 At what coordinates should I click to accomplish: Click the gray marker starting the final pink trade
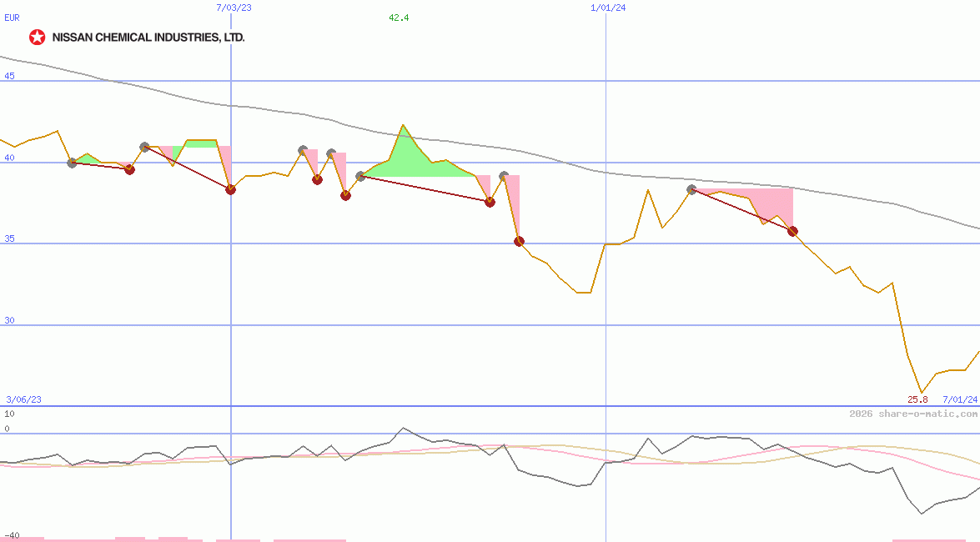pos(691,188)
